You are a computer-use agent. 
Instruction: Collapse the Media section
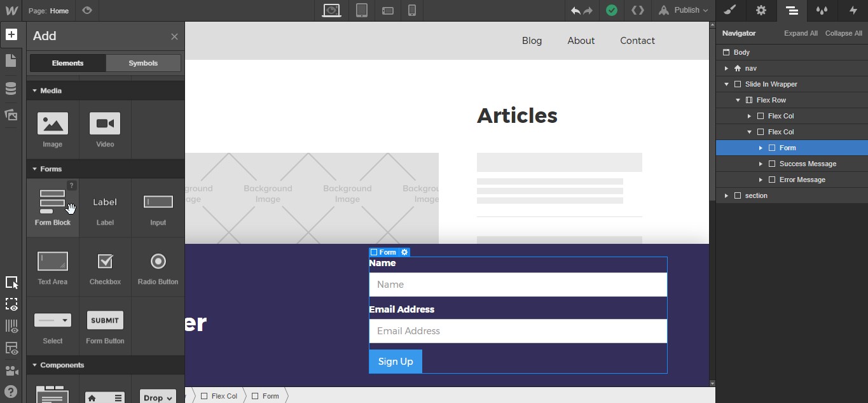pyautogui.click(x=106, y=90)
